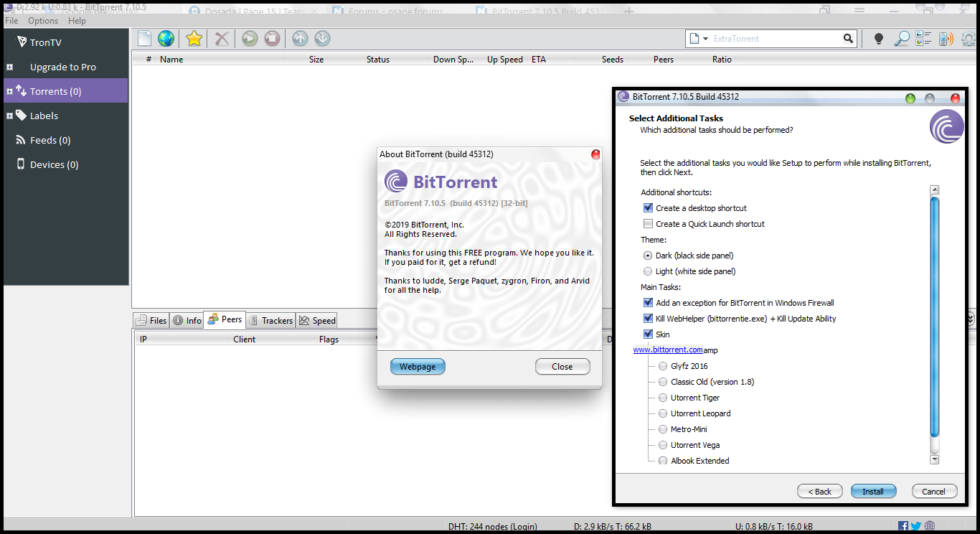Click the yellow star RSS feed icon
Viewport: 980px width, 534px height.
[194, 39]
